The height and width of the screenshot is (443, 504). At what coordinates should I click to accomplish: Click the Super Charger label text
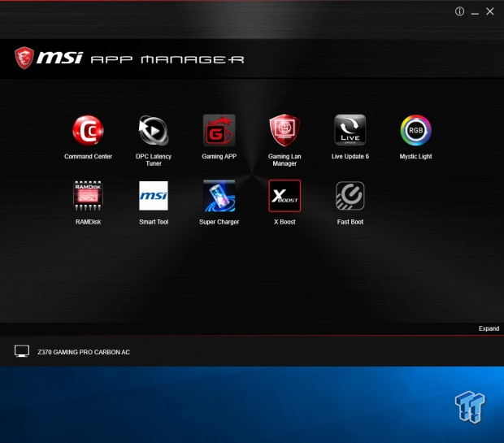coord(219,222)
